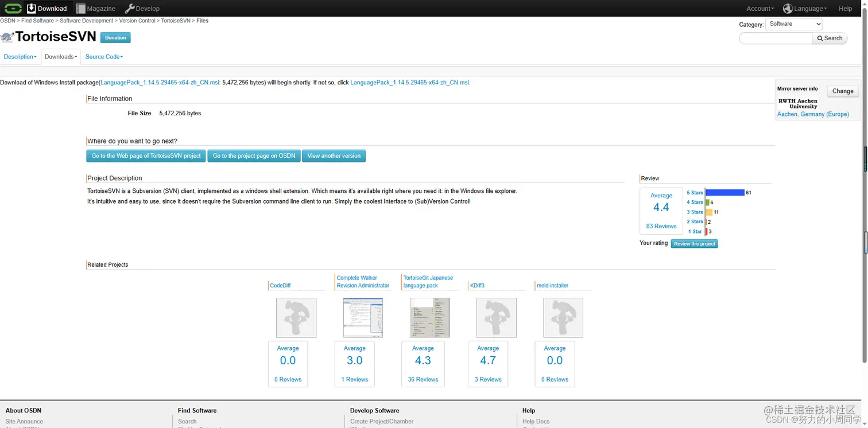Click the first LanguagePack msi link

pos(160,83)
